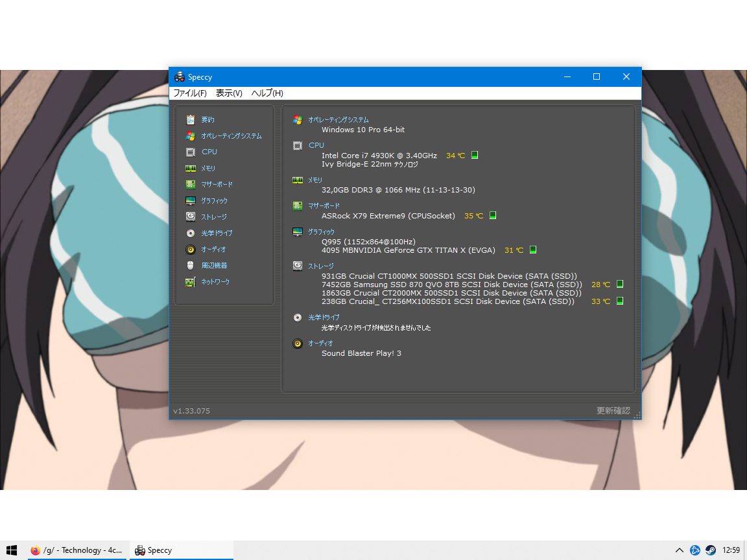This screenshot has width=747, height=560.
Task: Click the memory stick icon in summary panel
Action: tap(298, 180)
